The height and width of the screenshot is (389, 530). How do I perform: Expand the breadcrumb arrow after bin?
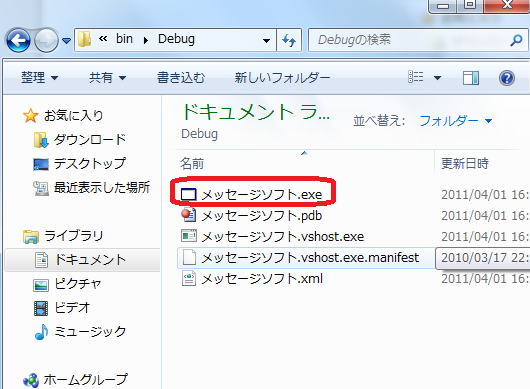point(146,41)
